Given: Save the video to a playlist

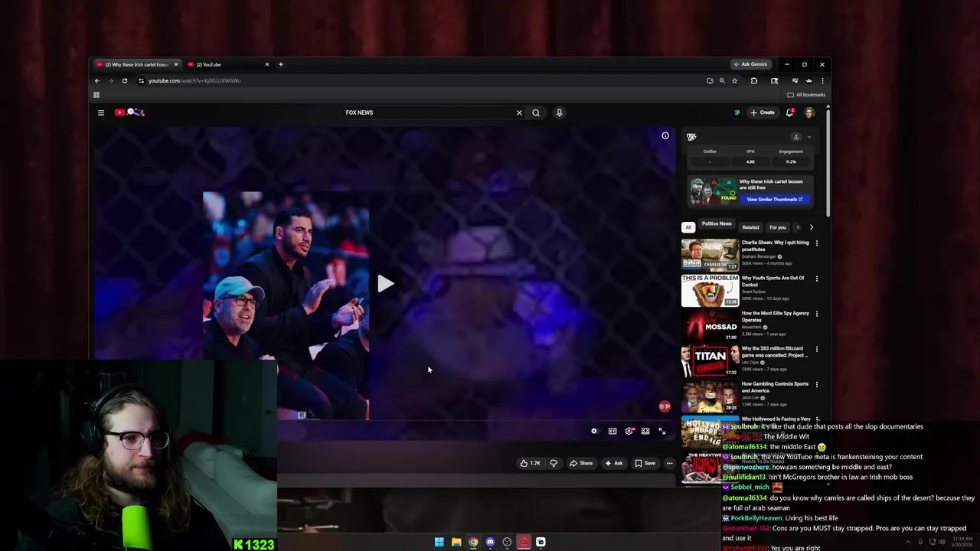Looking at the screenshot, I should 645,463.
